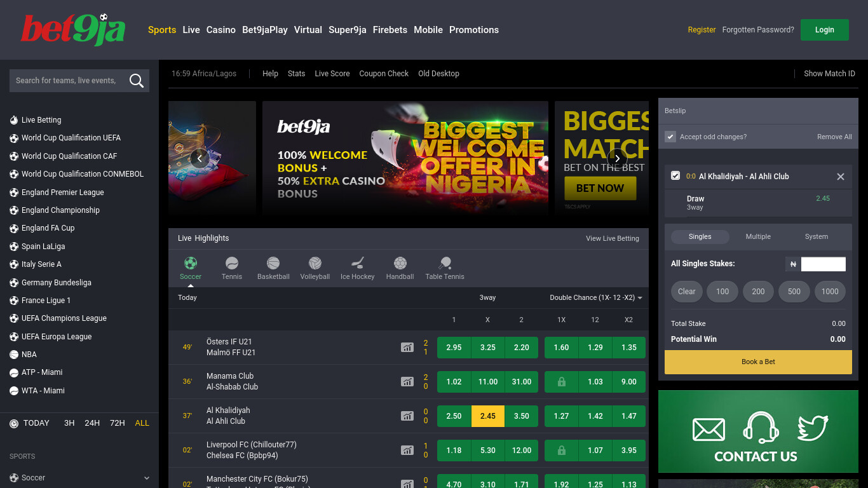Click the headset support icon
Screen dimensions: 868x488
(x=761, y=427)
